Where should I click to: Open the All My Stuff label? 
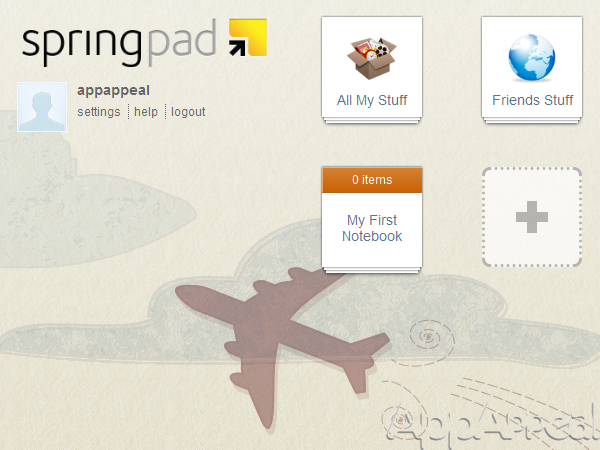(372, 100)
